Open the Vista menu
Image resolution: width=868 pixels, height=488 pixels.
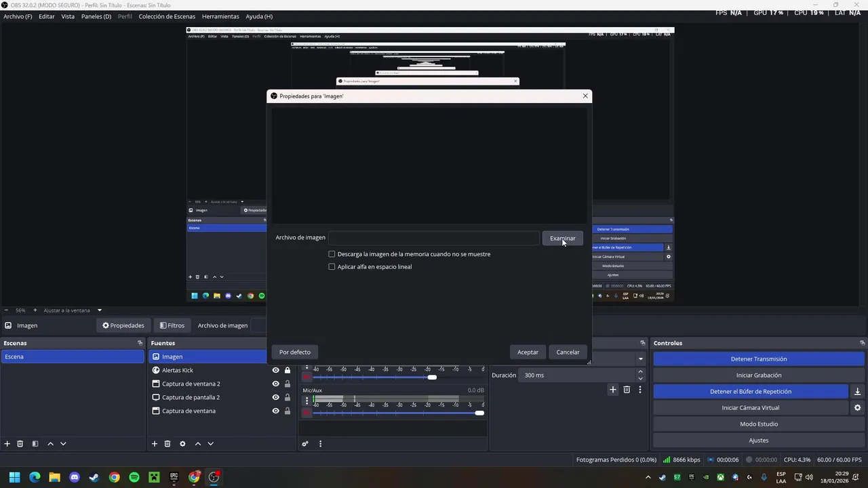pyautogui.click(x=68, y=16)
